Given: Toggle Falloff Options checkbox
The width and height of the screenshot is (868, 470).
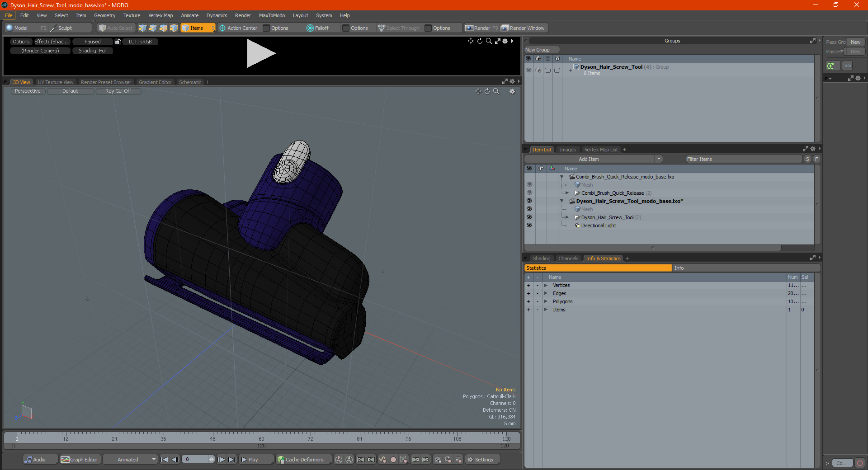Looking at the screenshot, I should click(346, 28).
